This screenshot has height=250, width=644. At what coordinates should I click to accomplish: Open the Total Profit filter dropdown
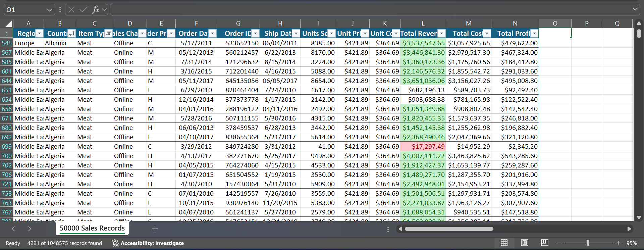[x=534, y=34]
